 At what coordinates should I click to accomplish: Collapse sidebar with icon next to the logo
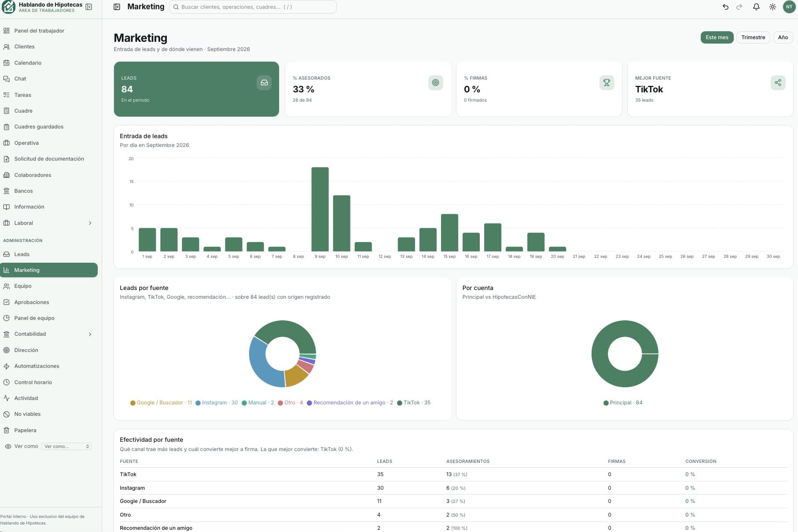(89, 7)
